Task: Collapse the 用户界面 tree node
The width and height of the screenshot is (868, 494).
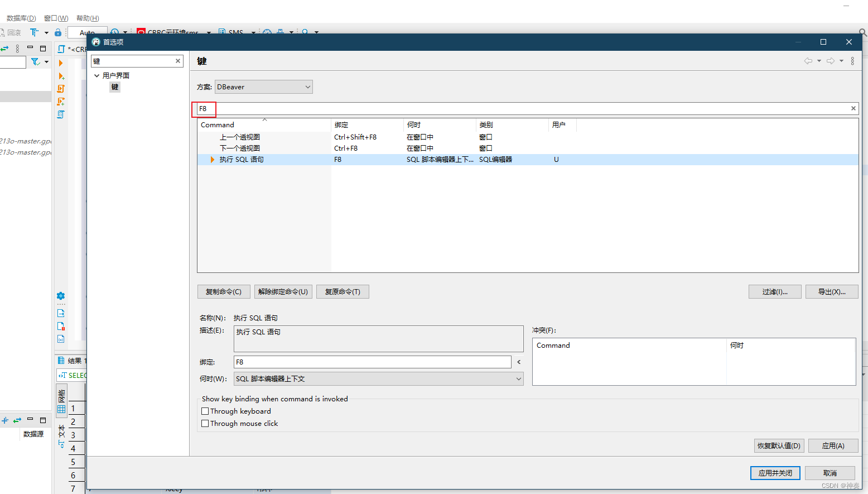Action: click(x=97, y=75)
